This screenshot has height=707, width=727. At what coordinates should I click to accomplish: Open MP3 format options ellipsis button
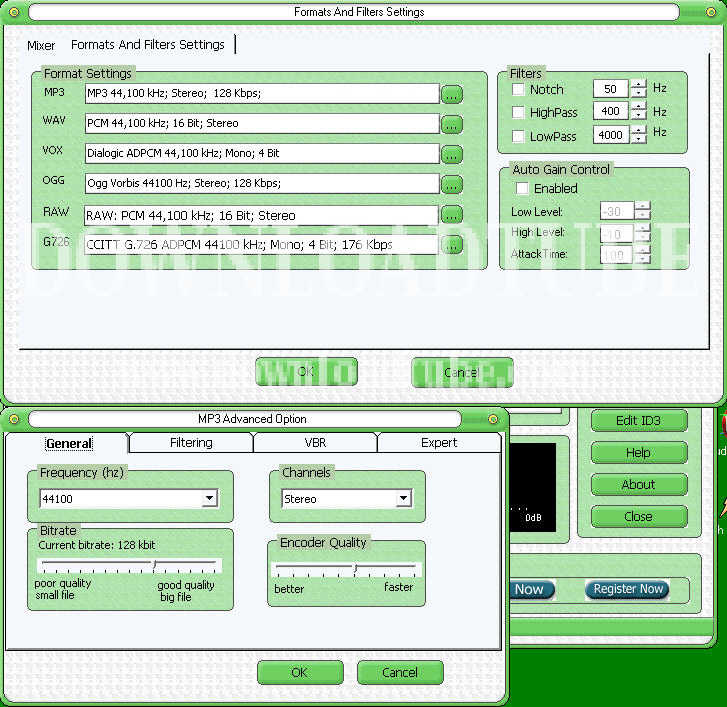pos(452,94)
